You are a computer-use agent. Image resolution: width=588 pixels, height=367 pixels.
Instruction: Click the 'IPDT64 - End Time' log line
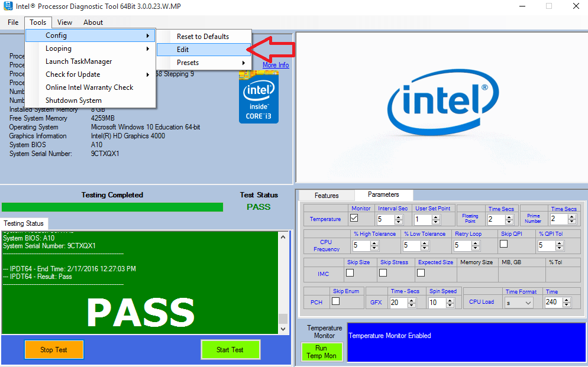coord(69,269)
